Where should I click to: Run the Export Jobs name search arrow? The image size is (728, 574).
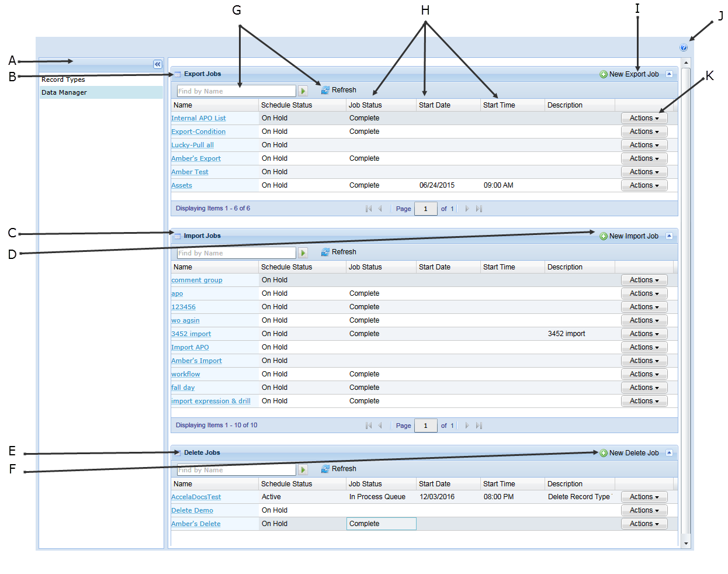point(303,91)
